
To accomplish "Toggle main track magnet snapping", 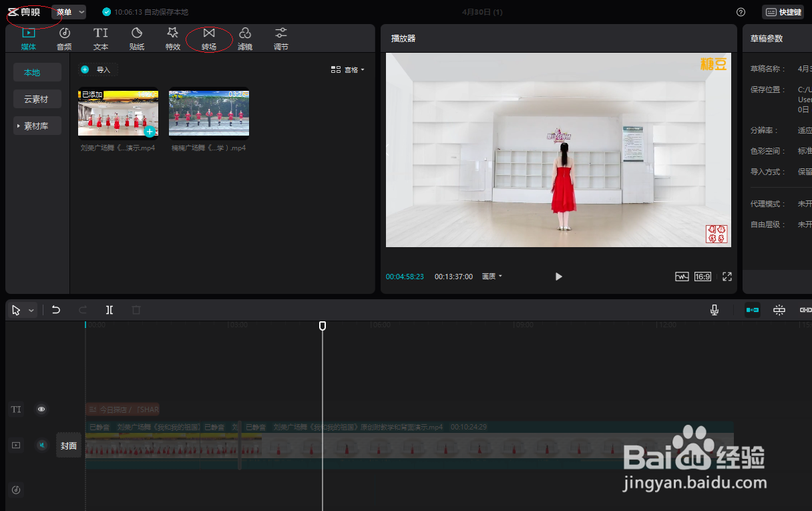I will [753, 310].
